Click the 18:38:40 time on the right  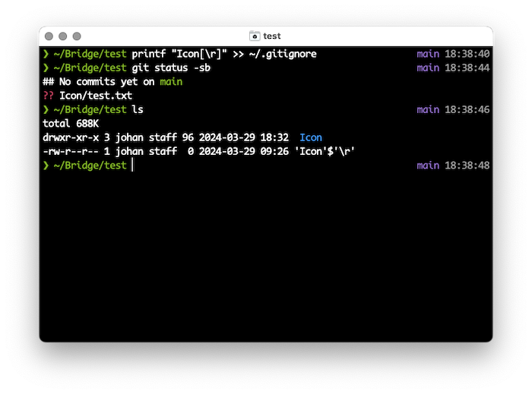pos(467,54)
